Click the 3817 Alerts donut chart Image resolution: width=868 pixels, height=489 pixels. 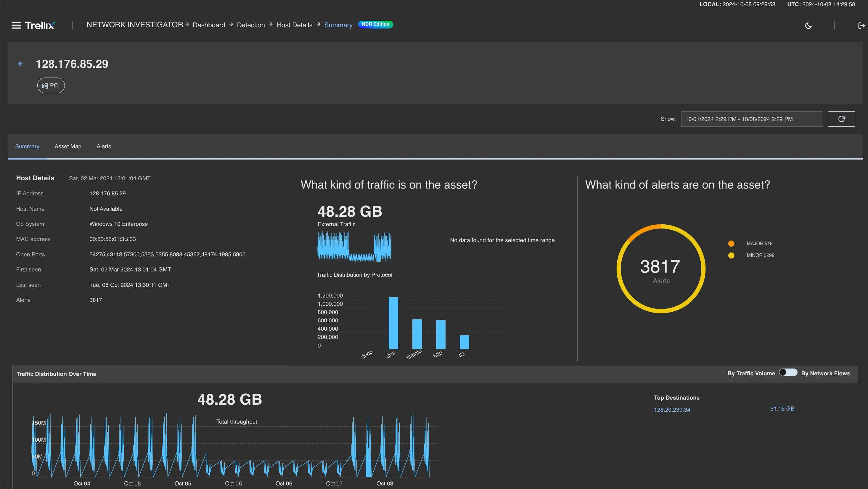pyautogui.click(x=660, y=269)
